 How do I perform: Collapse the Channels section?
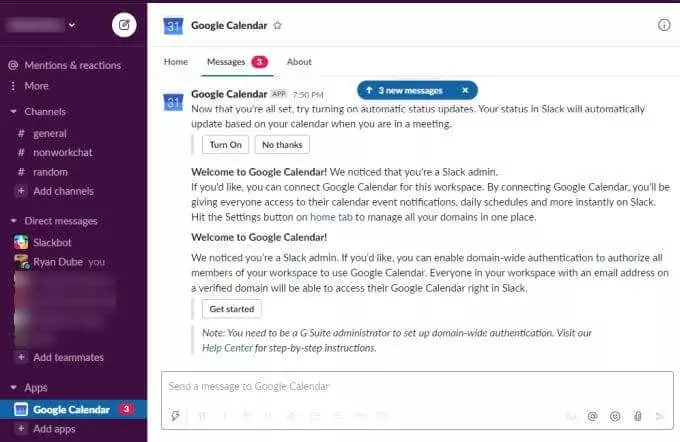[x=13, y=111]
